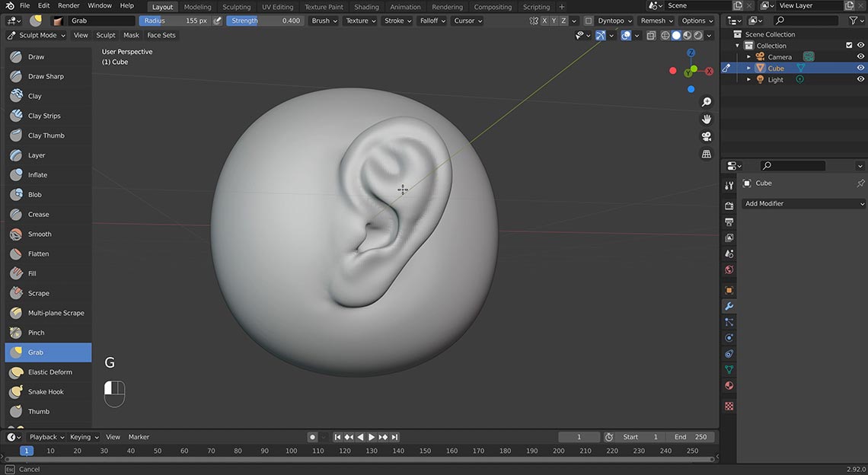This screenshot has width=868, height=475.
Task: Toggle radius pen pressure sensitivity
Action: click(x=218, y=21)
